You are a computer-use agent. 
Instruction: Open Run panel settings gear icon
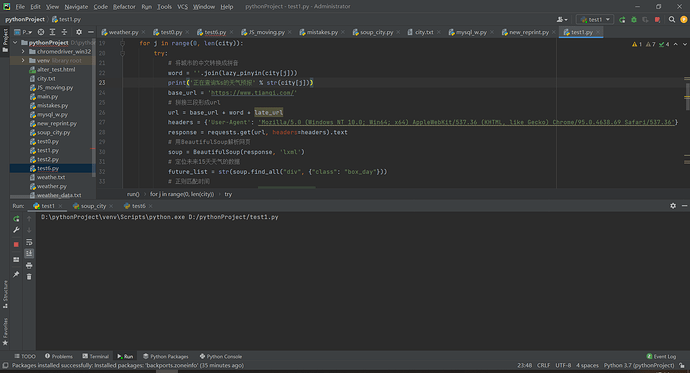[673, 205]
